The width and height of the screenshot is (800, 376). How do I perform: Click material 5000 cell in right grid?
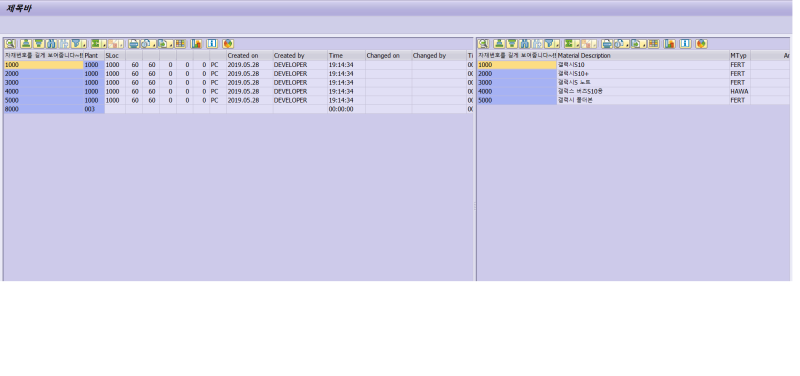pyautogui.click(x=516, y=101)
